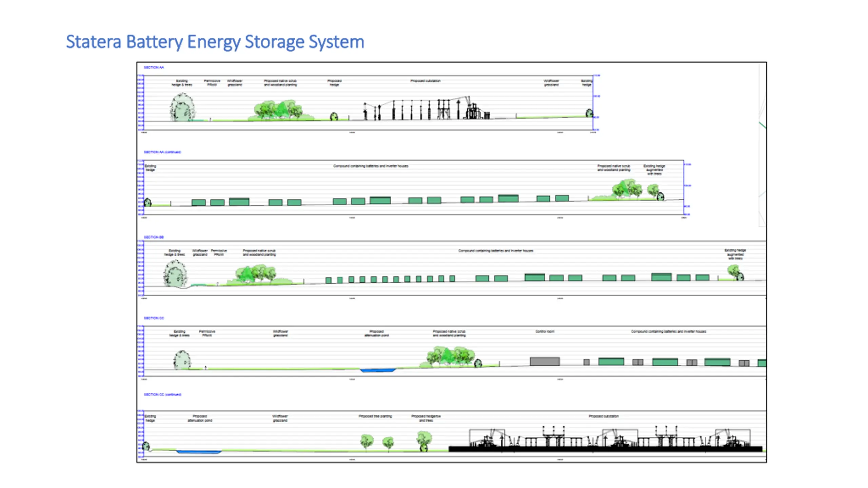Click 'Existing hedge augmented with trees' in Section BB
The width and height of the screenshot is (868, 488).
pyautogui.click(x=735, y=255)
